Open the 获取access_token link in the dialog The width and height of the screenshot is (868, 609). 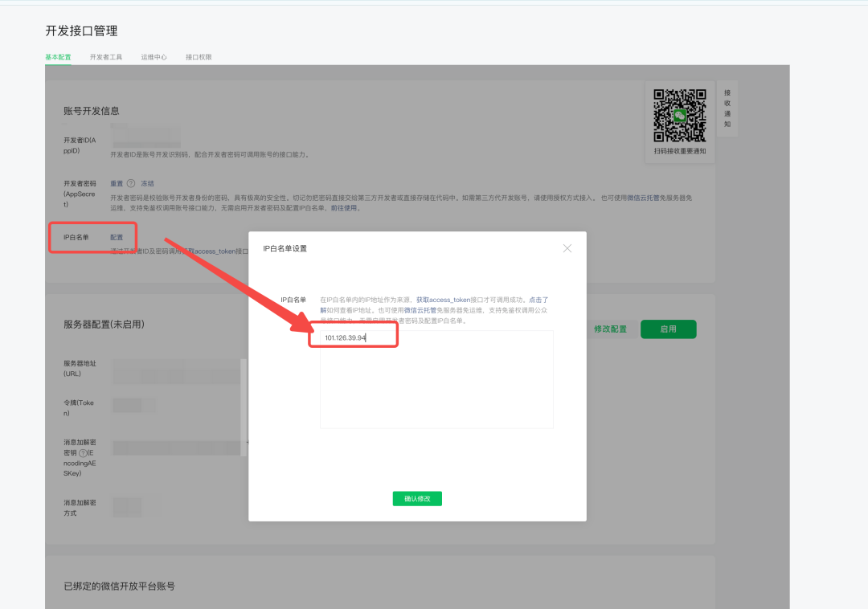443,300
